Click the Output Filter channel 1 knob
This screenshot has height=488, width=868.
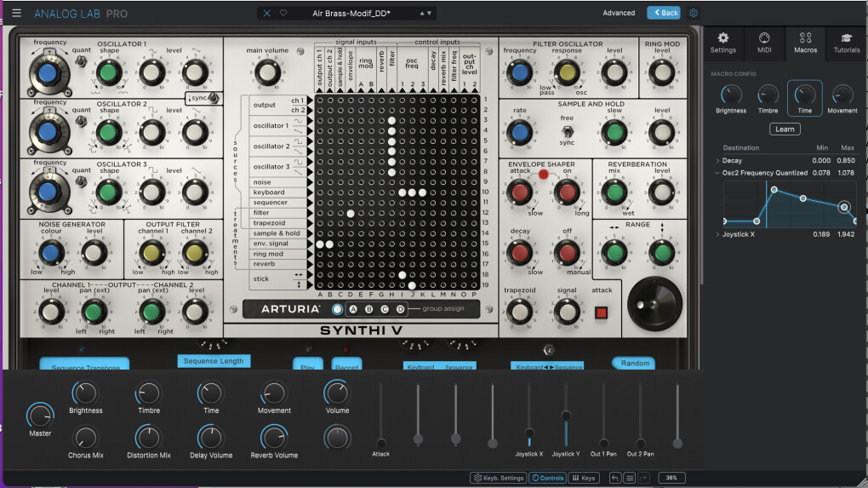[151, 253]
